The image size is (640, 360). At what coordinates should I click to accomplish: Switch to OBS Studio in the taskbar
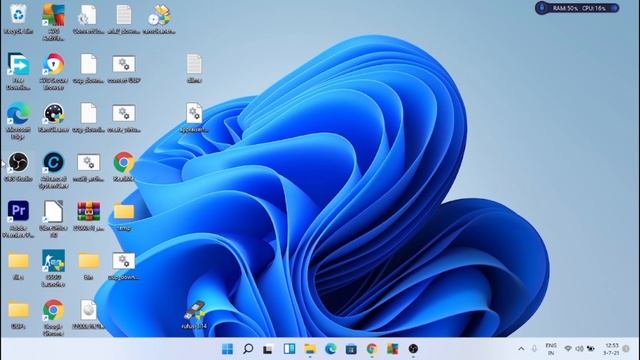tap(413, 349)
